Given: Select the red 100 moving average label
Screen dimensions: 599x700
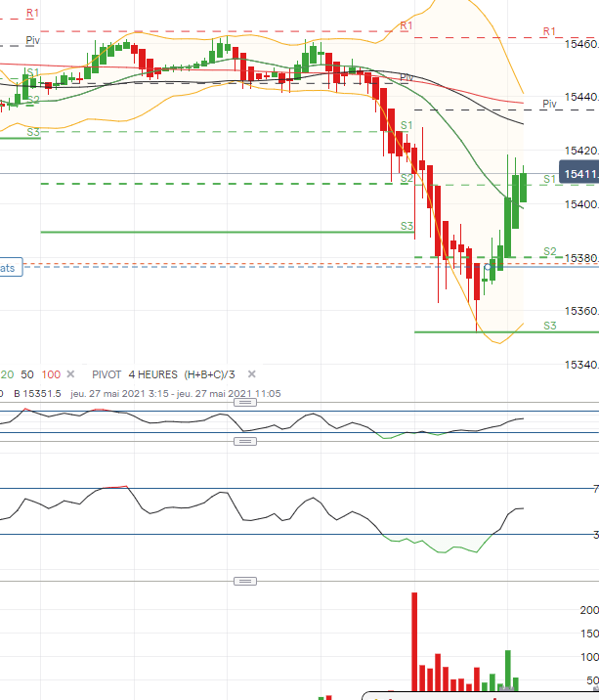Looking at the screenshot, I should [51, 374].
